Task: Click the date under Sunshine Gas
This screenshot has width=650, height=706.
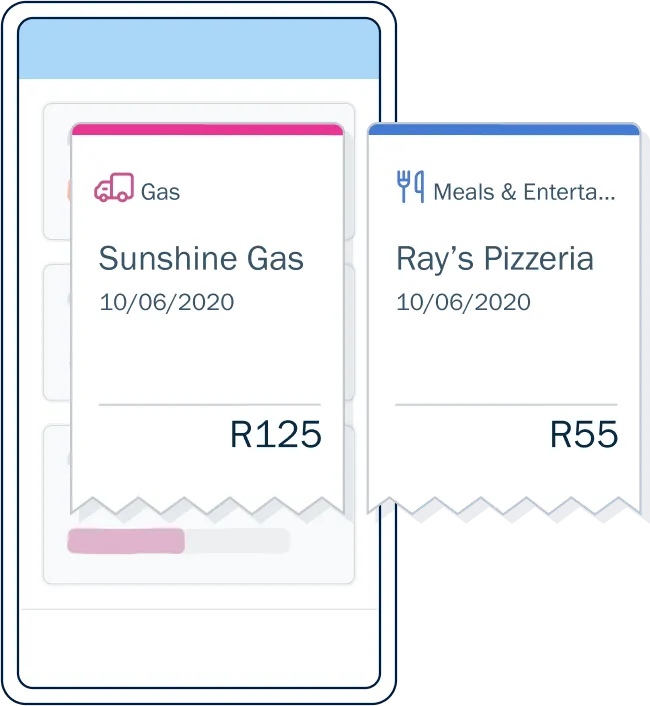Action: 166,302
